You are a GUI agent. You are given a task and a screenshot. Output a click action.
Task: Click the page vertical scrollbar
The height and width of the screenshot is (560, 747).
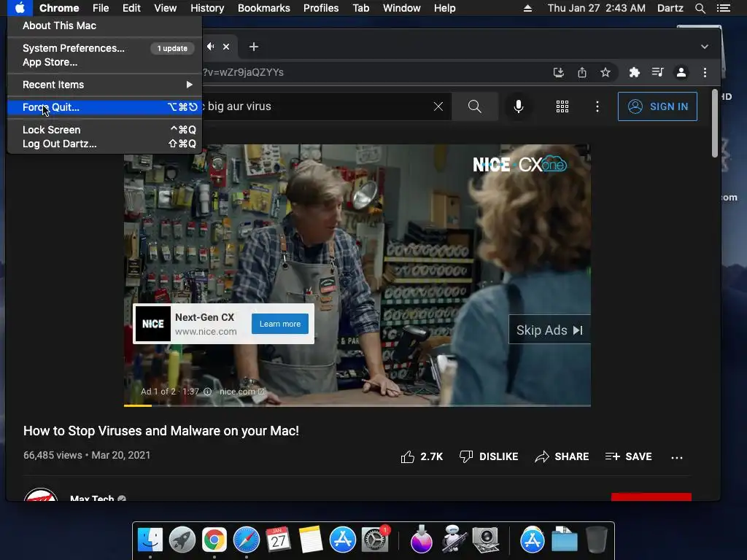click(715, 124)
